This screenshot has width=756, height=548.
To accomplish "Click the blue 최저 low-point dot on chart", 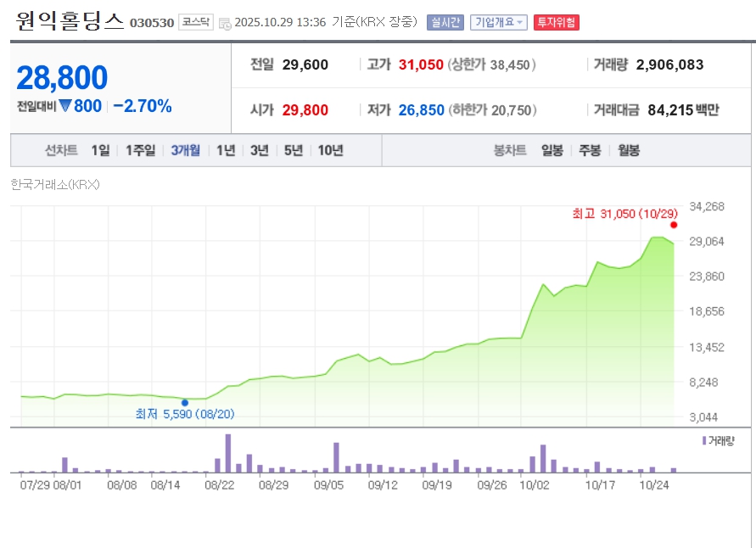I will click(x=185, y=403).
